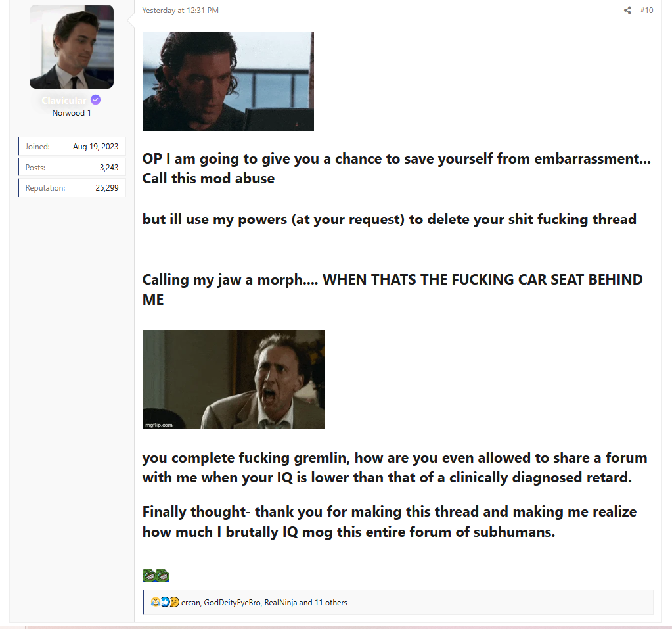The width and height of the screenshot is (672, 629).
Task: Open GodDeityEyeBro's profile link
Action: pyautogui.click(x=232, y=603)
